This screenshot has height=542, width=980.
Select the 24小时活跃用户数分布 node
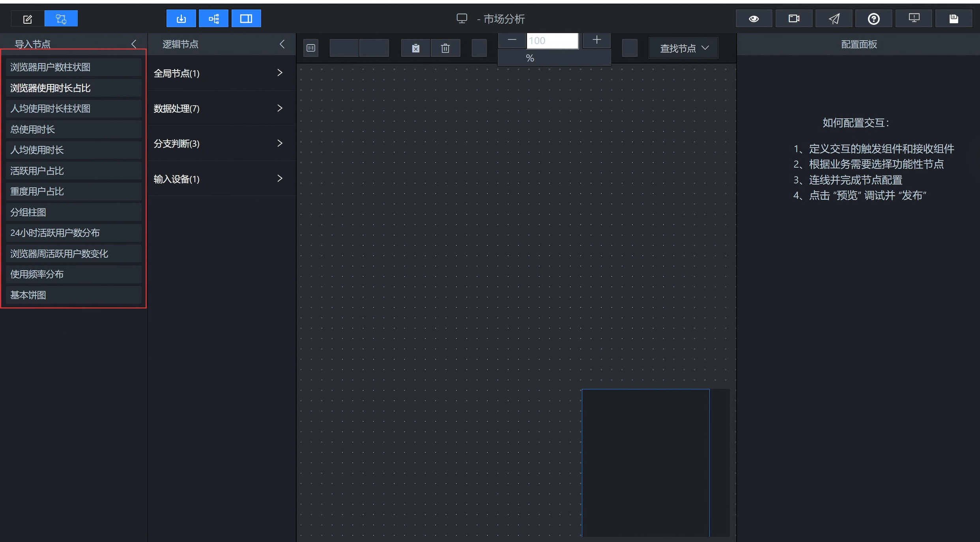(74, 233)
